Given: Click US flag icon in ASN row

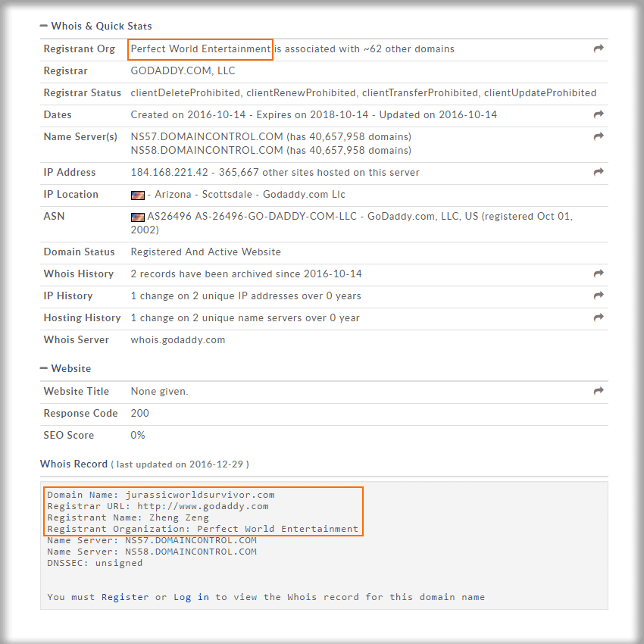Looking at the screenshot, I should pos(138,217).
